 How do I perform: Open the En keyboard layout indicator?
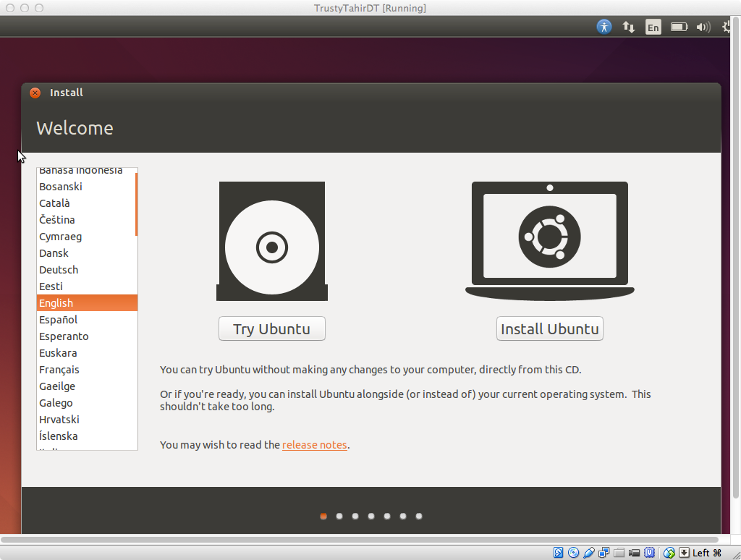click(653, 27)
